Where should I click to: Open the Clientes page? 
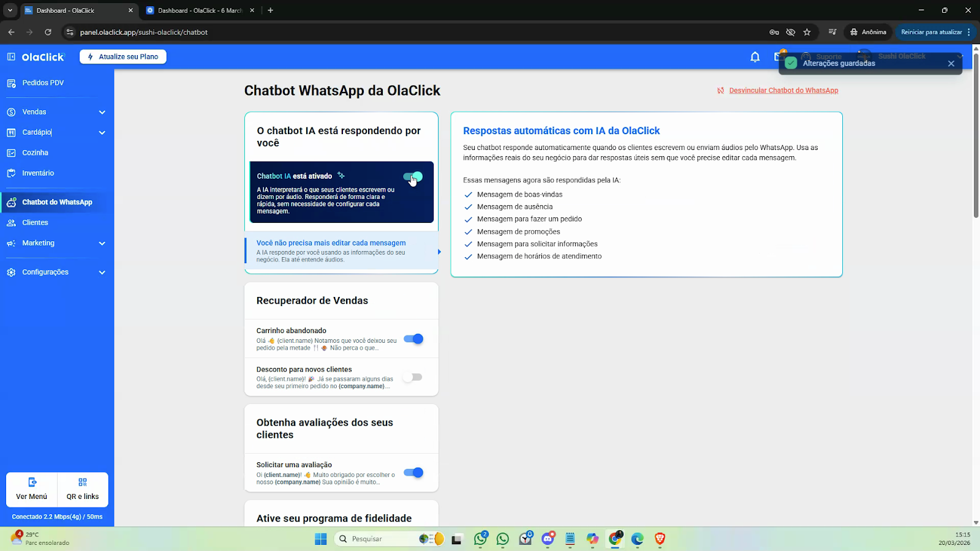pyautogui.click(x=35, y=223)
